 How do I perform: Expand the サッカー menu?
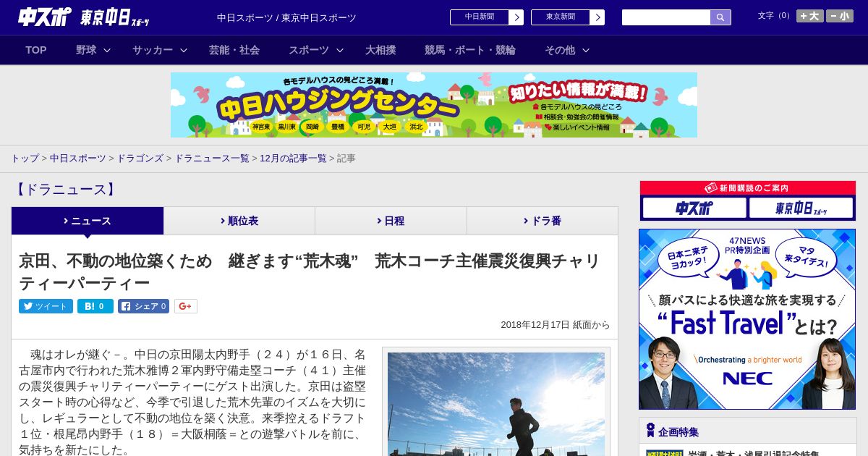tap(160, 50)
